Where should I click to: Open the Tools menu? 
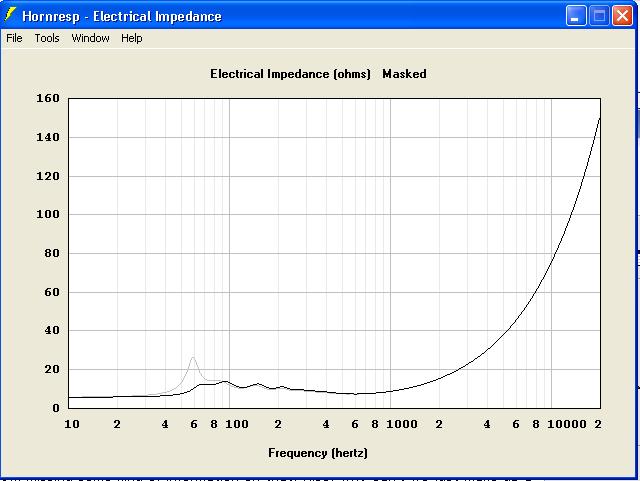(47, 38)
